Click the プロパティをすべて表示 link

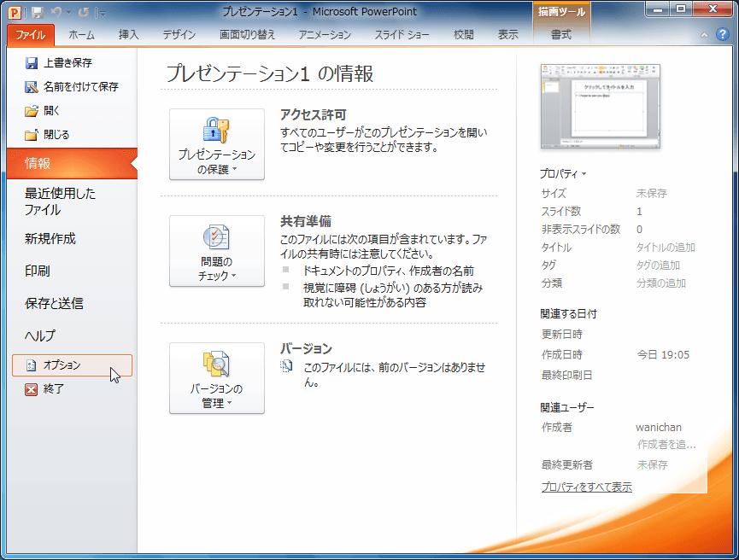point(587,487)
